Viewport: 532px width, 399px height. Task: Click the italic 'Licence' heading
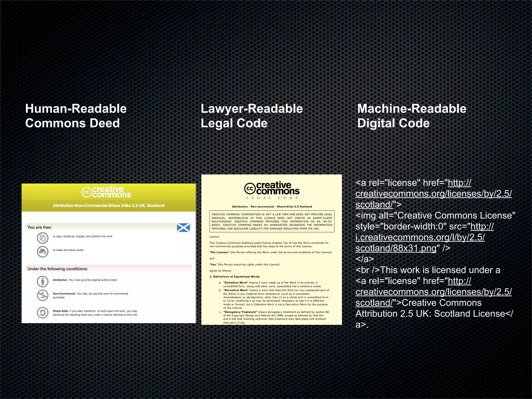214,237
